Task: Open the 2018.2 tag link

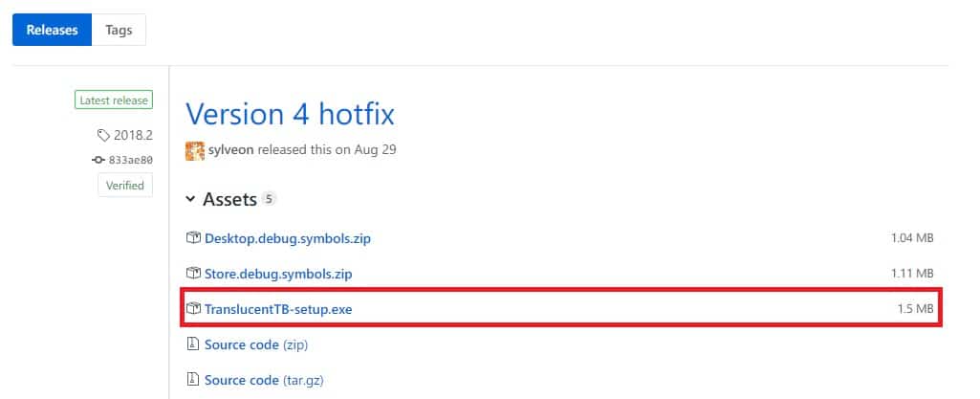Action: click(133, 135)
